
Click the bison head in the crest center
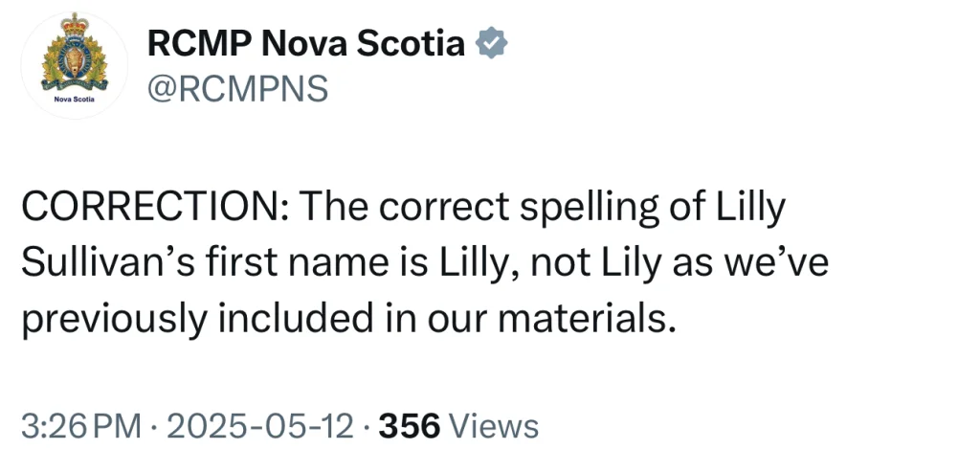click(x=73, y=65)
